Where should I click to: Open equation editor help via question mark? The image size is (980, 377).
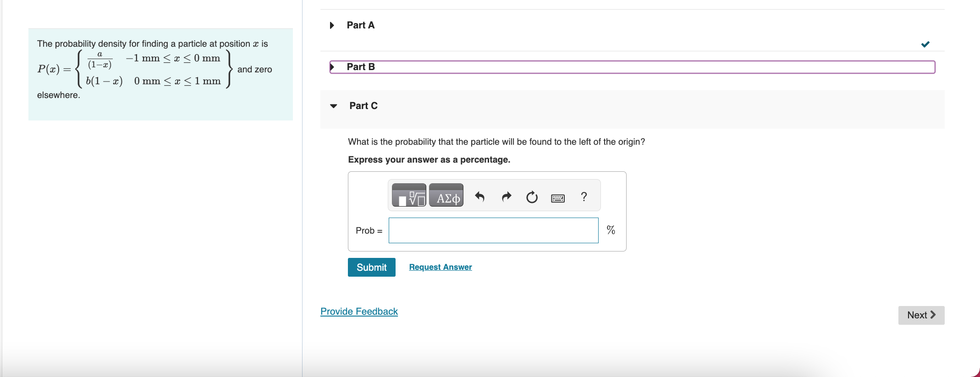point(584,197)
